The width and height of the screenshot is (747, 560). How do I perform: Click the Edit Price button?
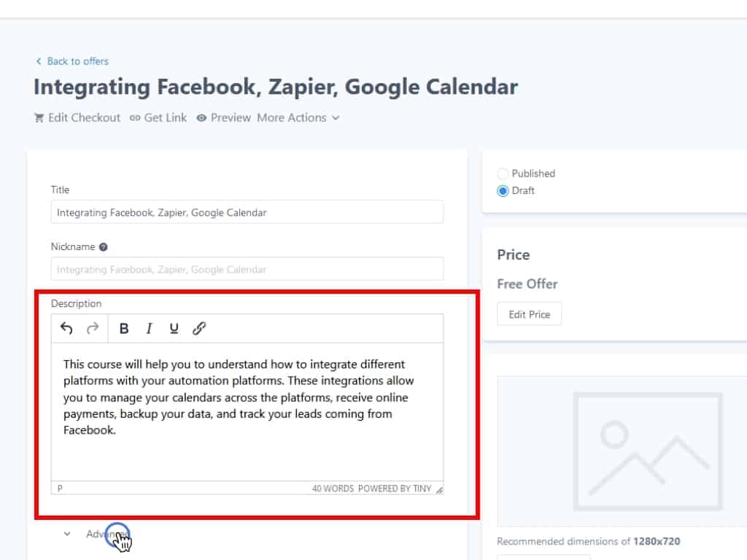click(529, 314)
